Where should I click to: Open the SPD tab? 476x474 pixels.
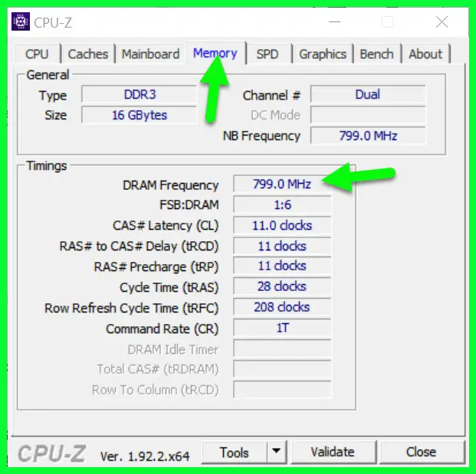pos(268,54)
